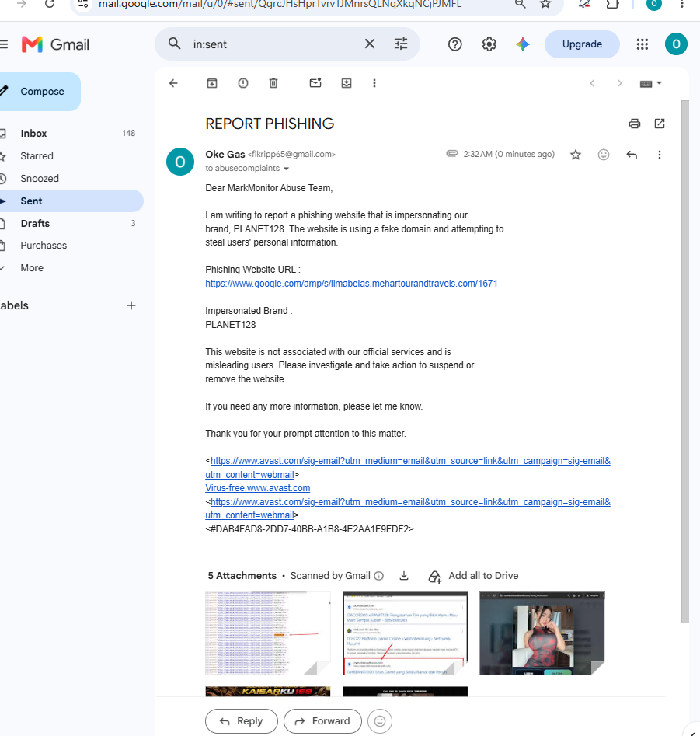
Task: Open the search results screenshot attachment
Action: 406,633
